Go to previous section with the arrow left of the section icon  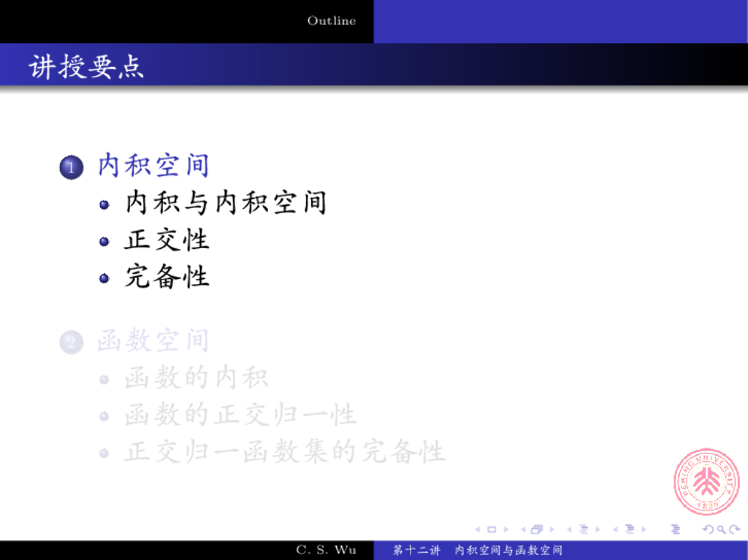[x=615, y=529]
